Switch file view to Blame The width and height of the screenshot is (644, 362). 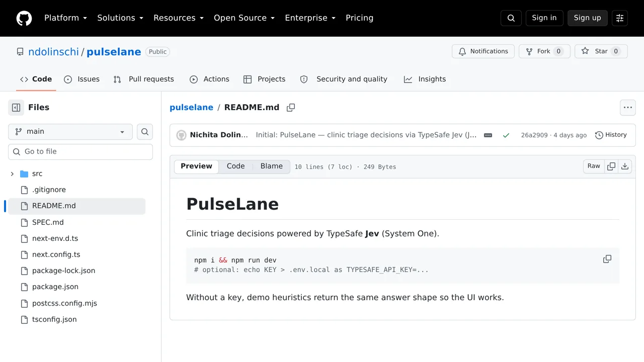click(272, 166)
